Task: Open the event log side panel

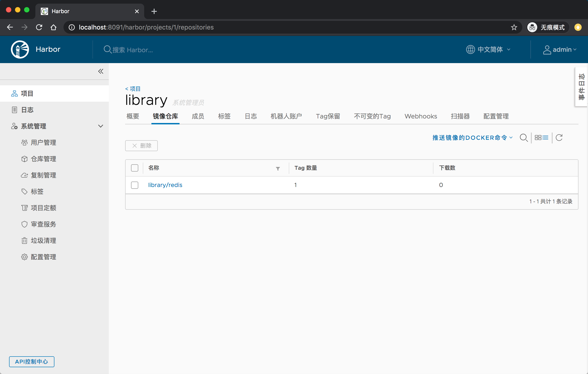Action: click(581, 87)
